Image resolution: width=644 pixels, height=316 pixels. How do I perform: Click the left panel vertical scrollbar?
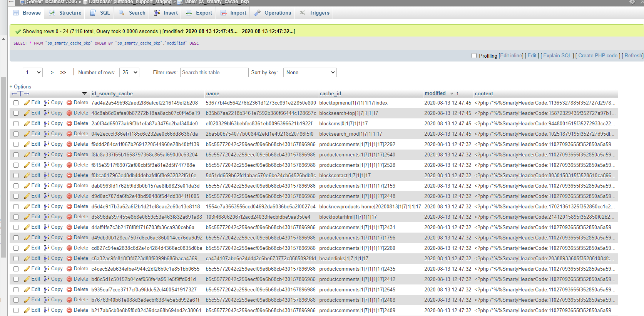tap(3, 168)
